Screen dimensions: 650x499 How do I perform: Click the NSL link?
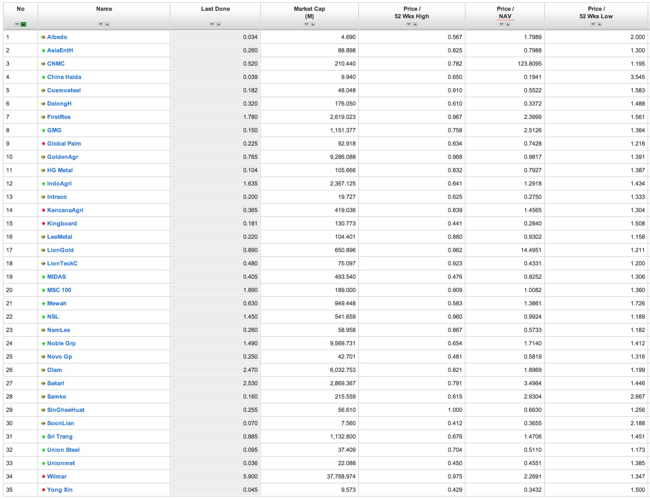click(53, 317)
